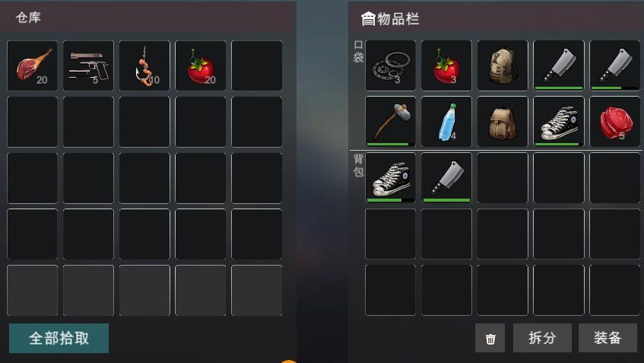Click the trash can delete button
Screen dimensions: 644x363
490,338
